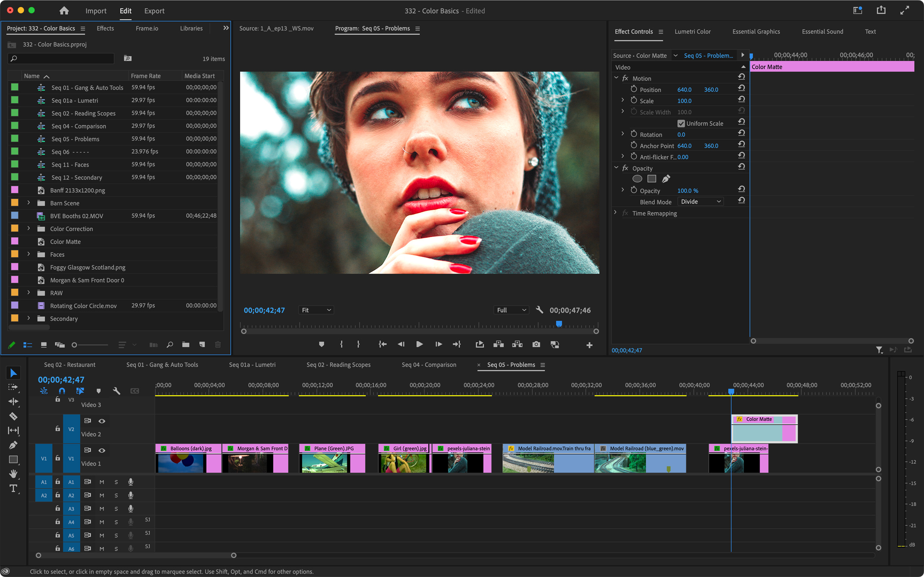Open the Blend Mode dropdown set to Divide
The image size is (924, 577).
coord(700,201)
